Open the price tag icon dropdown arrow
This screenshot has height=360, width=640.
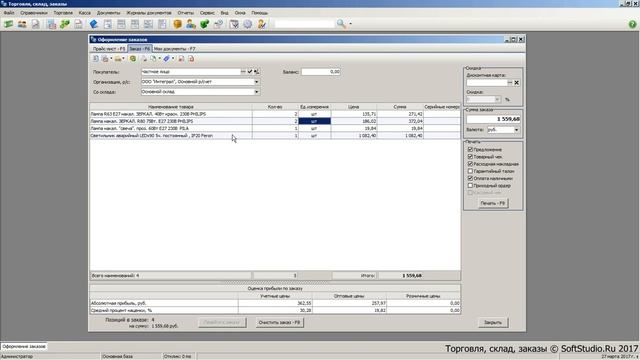pyautogui.click(x=173, y=59)
